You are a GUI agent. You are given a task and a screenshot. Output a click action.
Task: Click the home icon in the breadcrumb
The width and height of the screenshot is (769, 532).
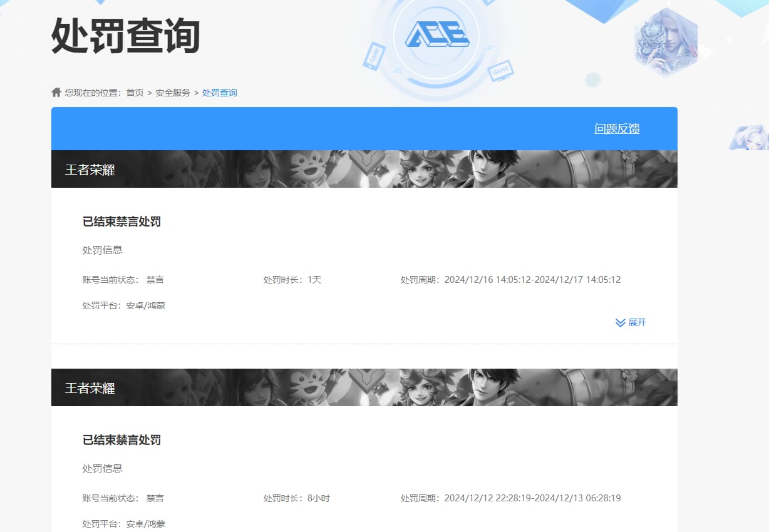coord(56,92)
